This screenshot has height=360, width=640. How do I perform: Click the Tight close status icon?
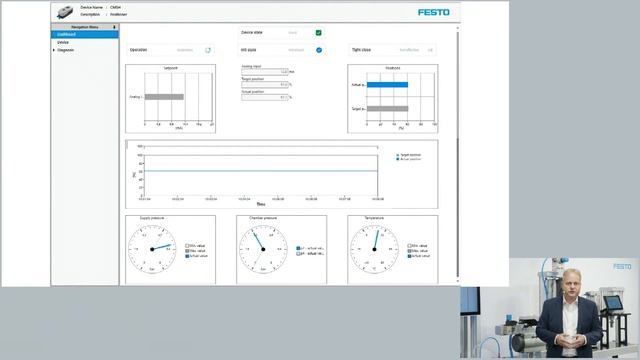pos(430,50)
